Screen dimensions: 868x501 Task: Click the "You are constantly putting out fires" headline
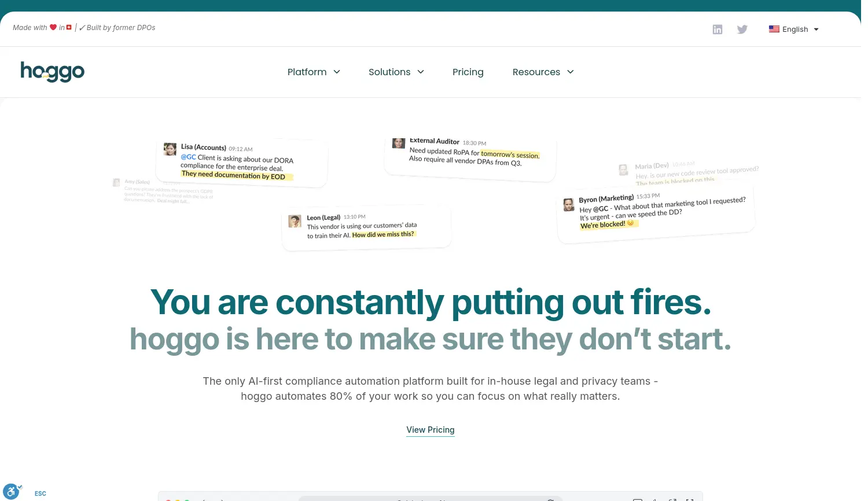(431, 303)
